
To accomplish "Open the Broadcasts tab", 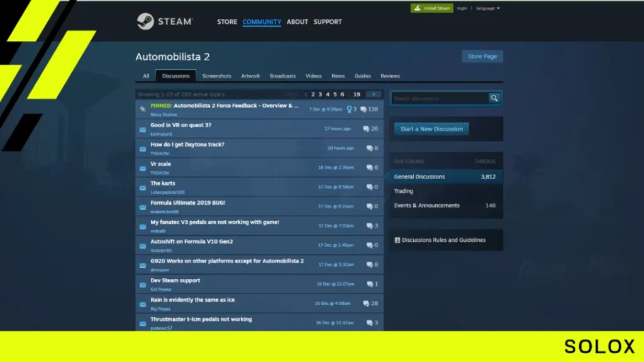I will coord(282,76).
